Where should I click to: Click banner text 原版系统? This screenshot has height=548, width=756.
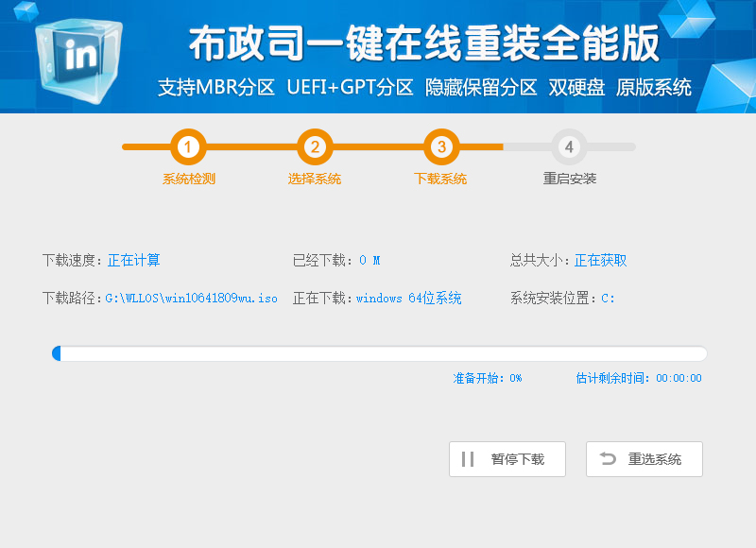(654, 87)
